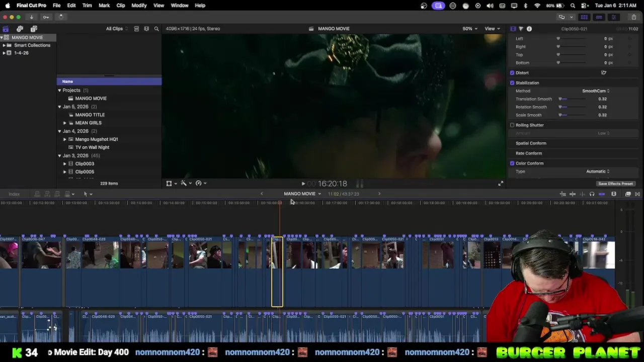Open the viewer 50% zoom dropdown
The width and height of the screenshot is (644, 362).
[x=470, y=29]
